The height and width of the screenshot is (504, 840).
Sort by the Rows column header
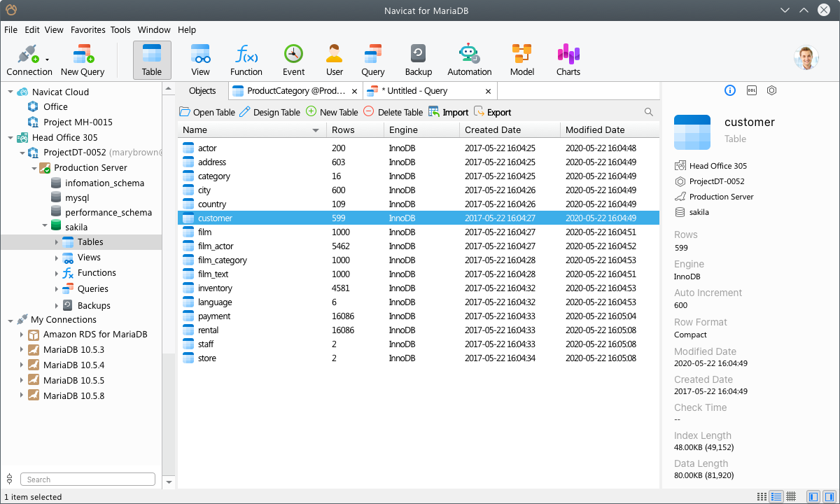click(x=356, y=130)
